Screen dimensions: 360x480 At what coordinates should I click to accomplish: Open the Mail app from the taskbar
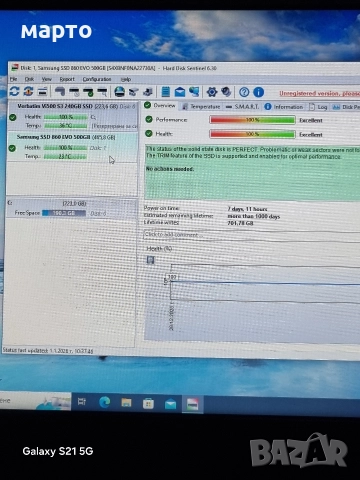[170, 404]
